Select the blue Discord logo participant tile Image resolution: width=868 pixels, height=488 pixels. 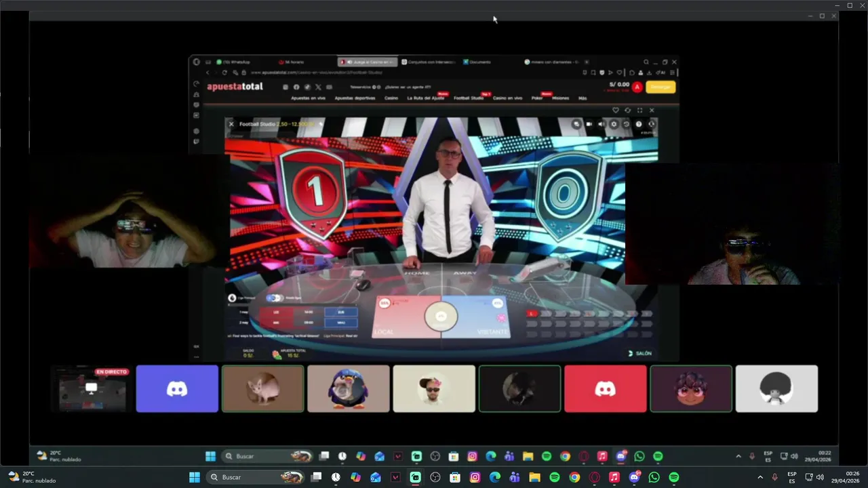coord(177,389)
